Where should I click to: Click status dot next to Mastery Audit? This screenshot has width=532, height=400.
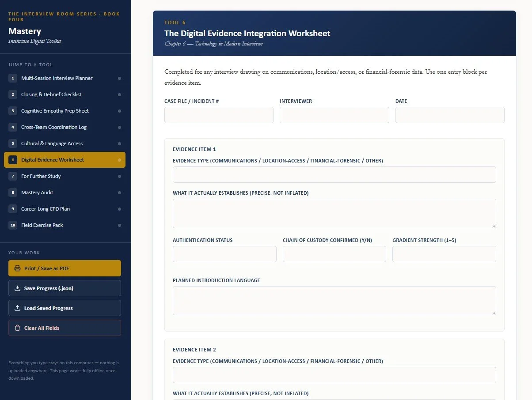(119, 193)
